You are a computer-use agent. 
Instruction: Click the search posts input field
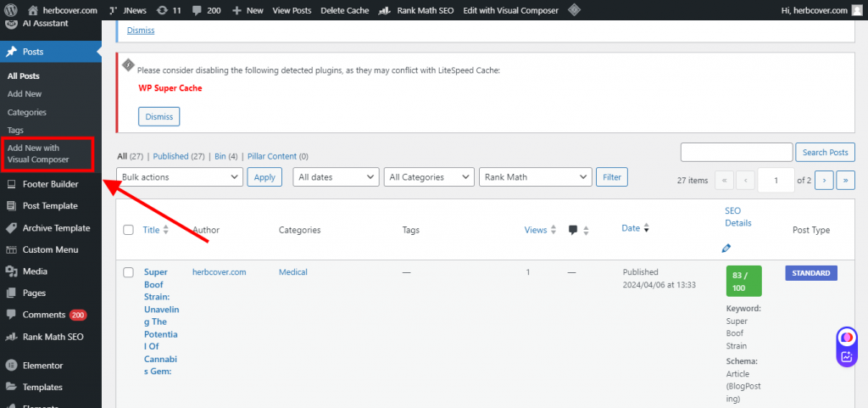pyautogui.click(x=737, y=152)
